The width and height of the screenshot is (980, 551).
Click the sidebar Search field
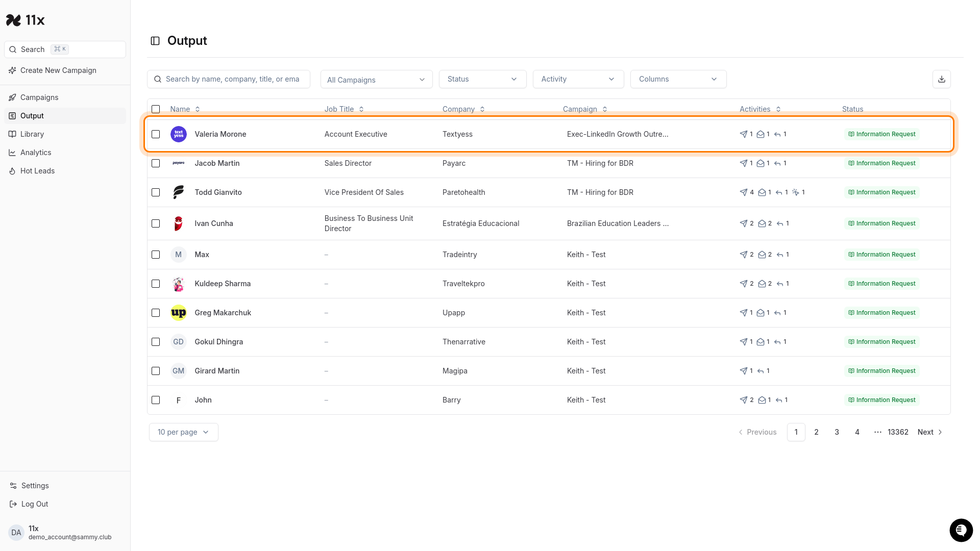(x=65, y=49)
